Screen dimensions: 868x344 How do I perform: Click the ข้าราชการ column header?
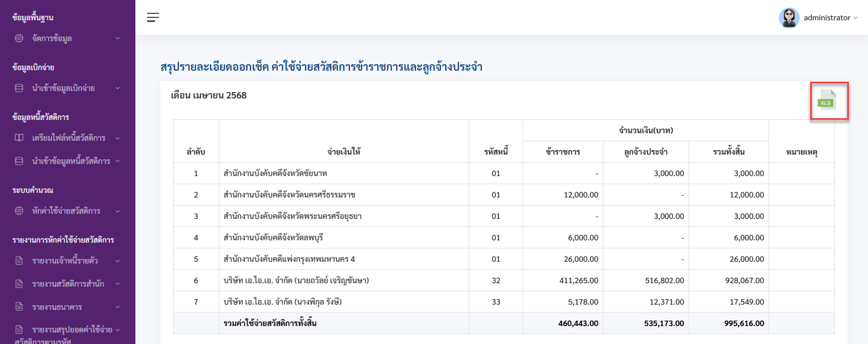click(562, 152)
